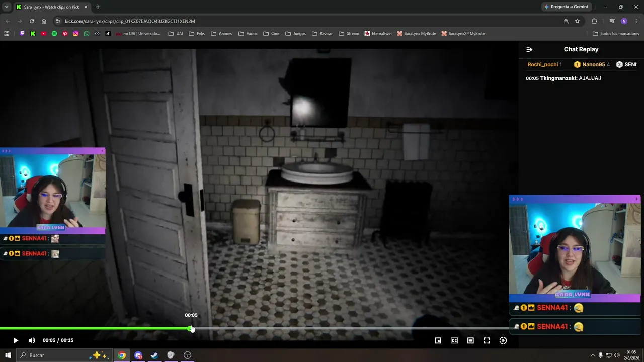Open the SaraLynx MyBrute bookmark
The width and height of the screenshot is (644, 362).
point(417,34)
